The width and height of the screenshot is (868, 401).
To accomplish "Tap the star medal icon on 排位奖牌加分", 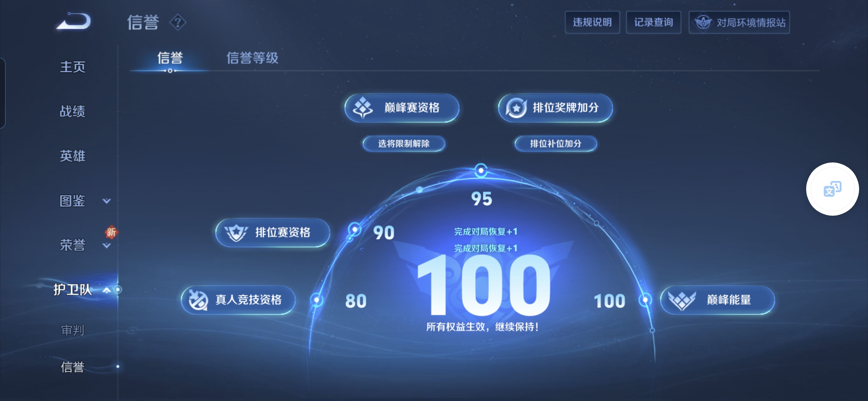I will click(x=516, y=108).
